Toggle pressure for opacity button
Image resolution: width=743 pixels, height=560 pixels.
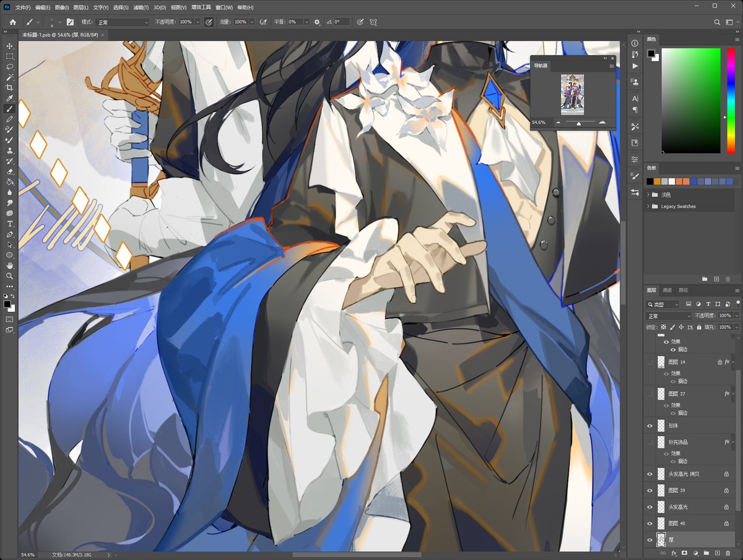tap(209, 22)
